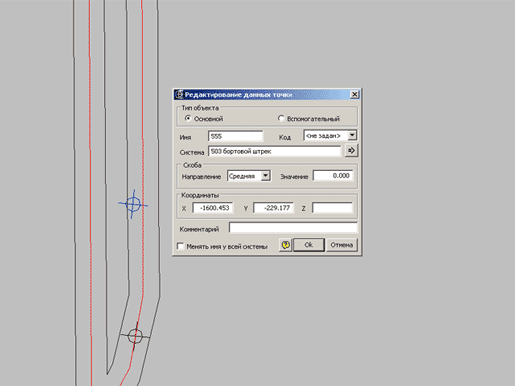Viewport: 515px width, 386px height.
Task: Click the arrow icon next to Система field
Action: click(x=351, y=151)
